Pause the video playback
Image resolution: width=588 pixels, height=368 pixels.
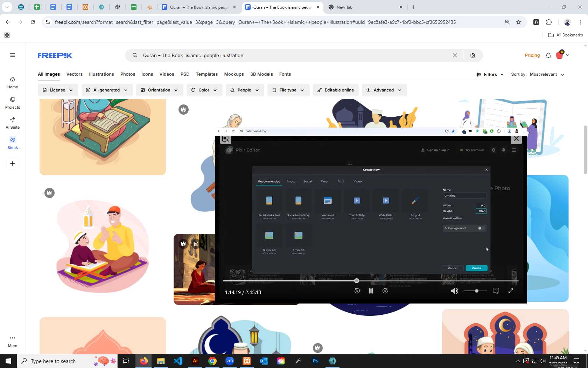[x=371, y=291]
